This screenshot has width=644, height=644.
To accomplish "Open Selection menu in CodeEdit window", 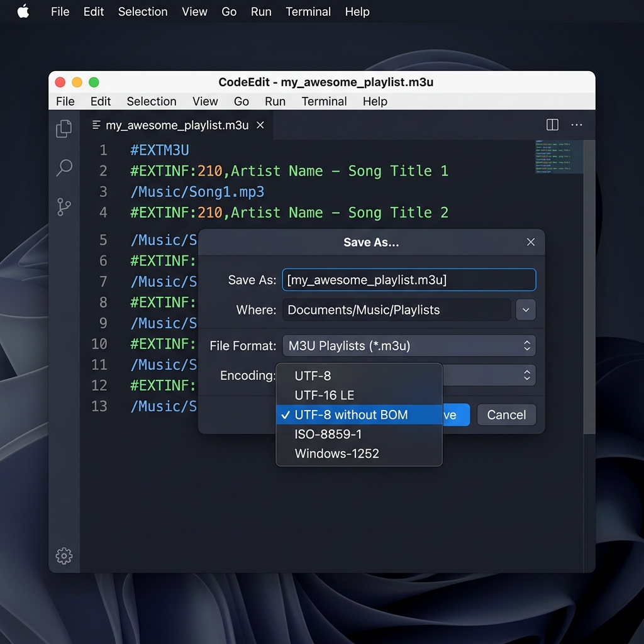I will 152,101.
